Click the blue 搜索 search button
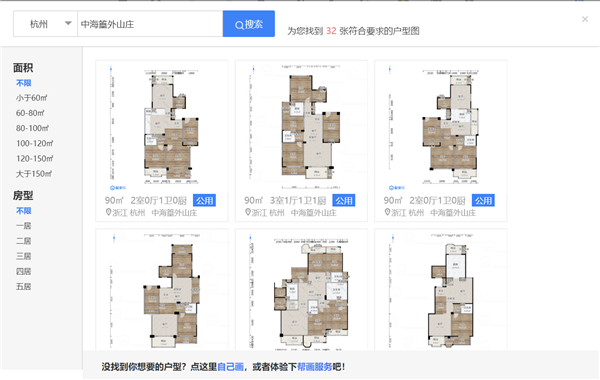Image resolution: width=600 pixels, height=380 pixels. tap(249, 24)
